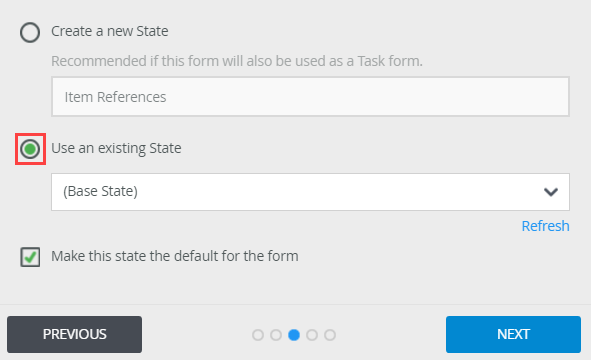Open the (Base State) combo box
The image size is (591, 360).
coord(310,192)
